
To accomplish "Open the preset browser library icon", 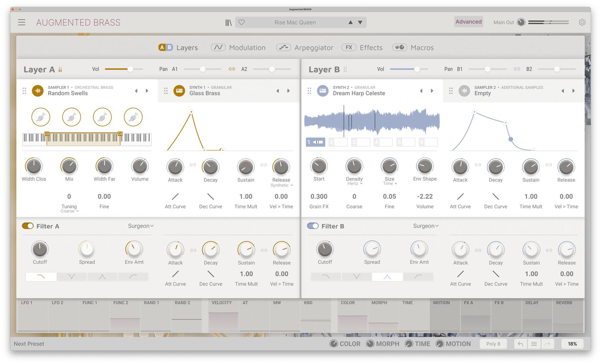I will coord(228,23).
